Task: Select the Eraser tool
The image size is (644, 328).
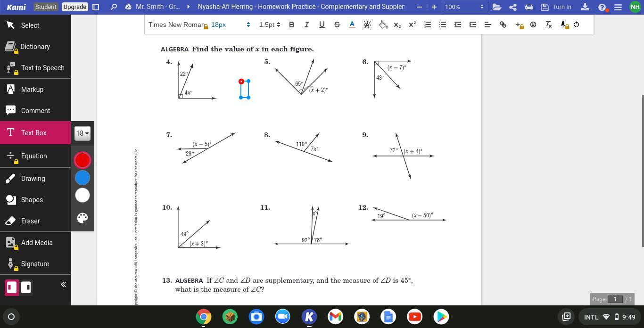Action: [x=35, y=221]
